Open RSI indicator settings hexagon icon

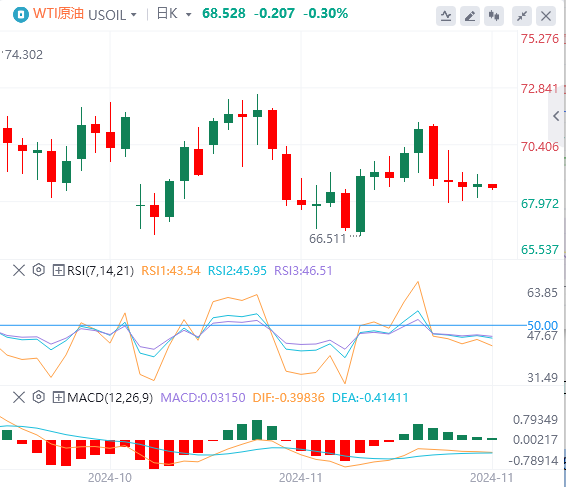tap(39, 270)
